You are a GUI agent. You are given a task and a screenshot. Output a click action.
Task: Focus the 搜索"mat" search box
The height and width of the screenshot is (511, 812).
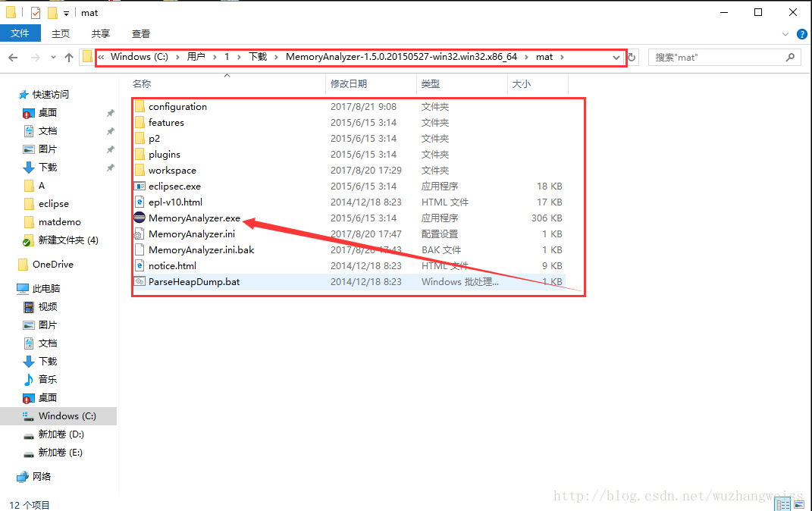coord(725,58)
